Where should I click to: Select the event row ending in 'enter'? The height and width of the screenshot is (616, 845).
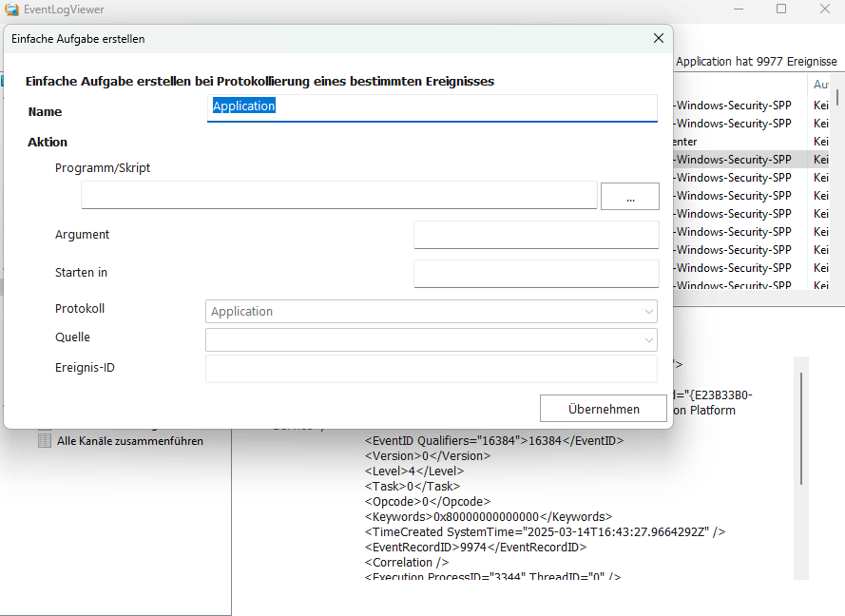732,142
